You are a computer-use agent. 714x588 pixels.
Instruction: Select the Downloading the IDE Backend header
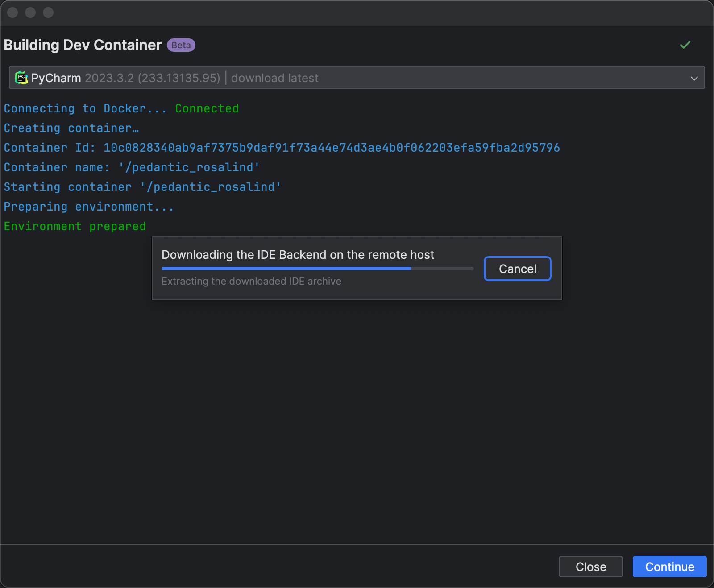point(298,255)
